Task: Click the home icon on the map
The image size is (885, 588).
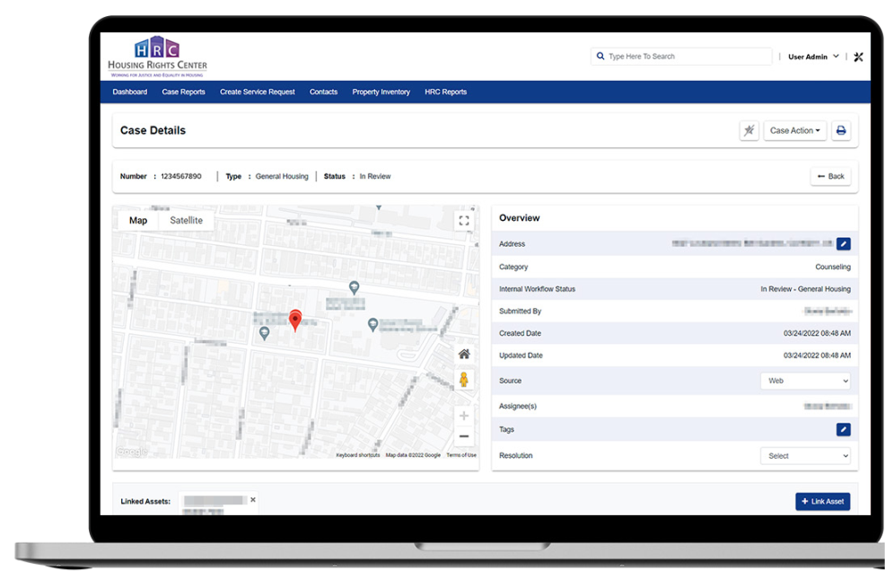Action: (x=464, y=355)
